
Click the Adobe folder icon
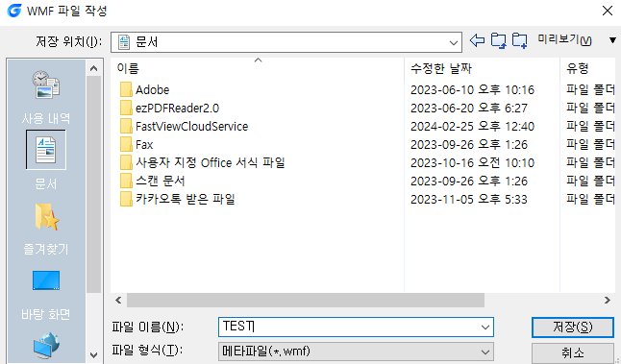tap(126, 90)
